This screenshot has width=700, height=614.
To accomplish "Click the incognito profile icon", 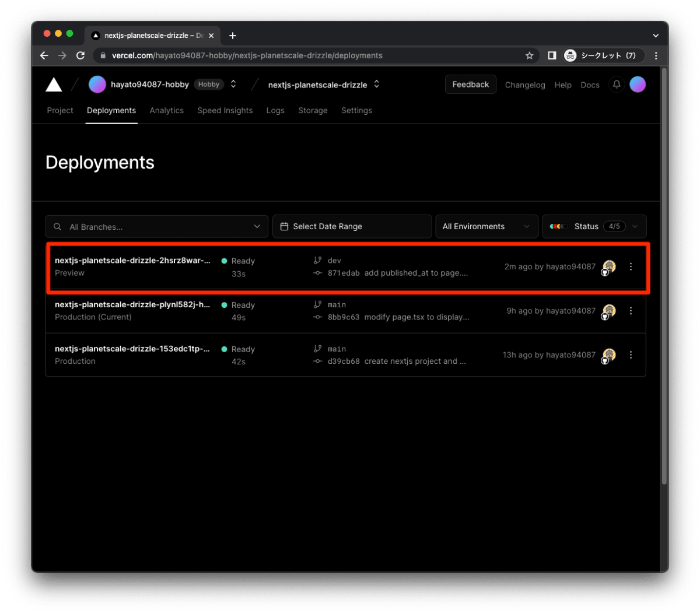I will 570,55.
